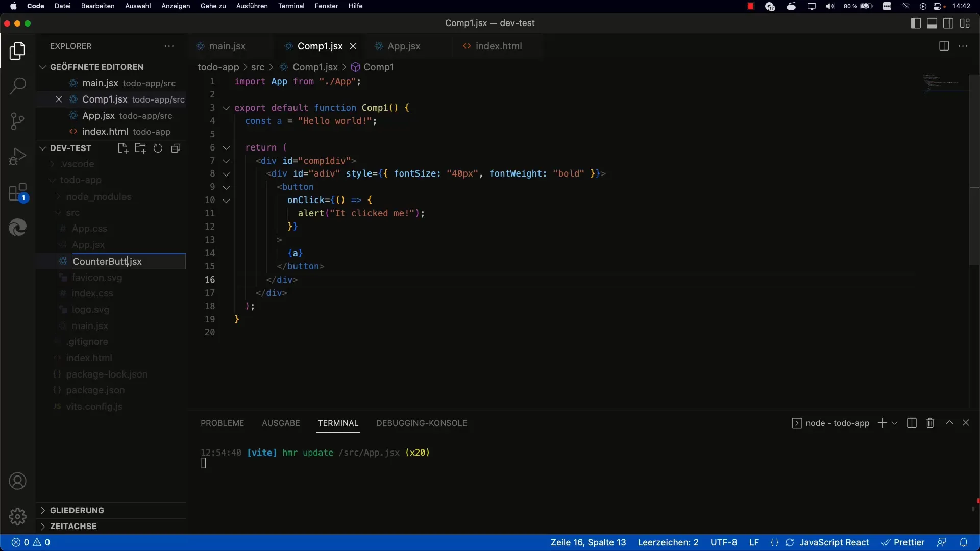Screen dimensions: 980x551
Task: Toggle secondary sidebar visibility
Action: [948, 23]
